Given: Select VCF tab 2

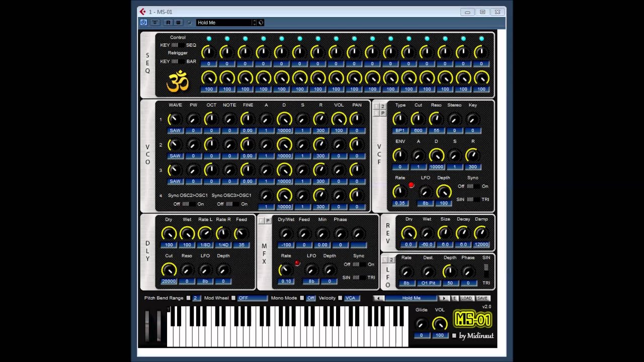Looking at the screenshot, I should pyautogui.click(x=382, y=107).
